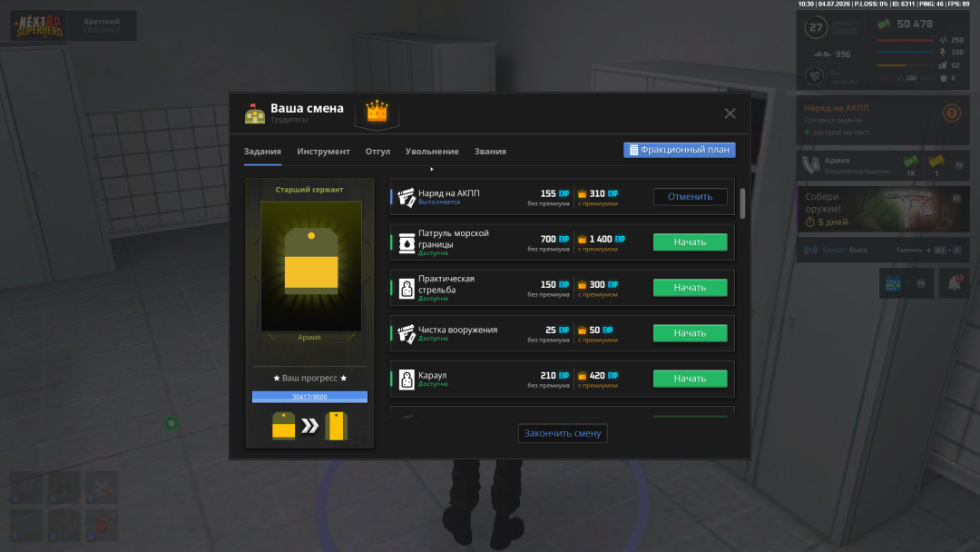Click Закончить смену button
This screenshot has width=980, height=552.
563,433
